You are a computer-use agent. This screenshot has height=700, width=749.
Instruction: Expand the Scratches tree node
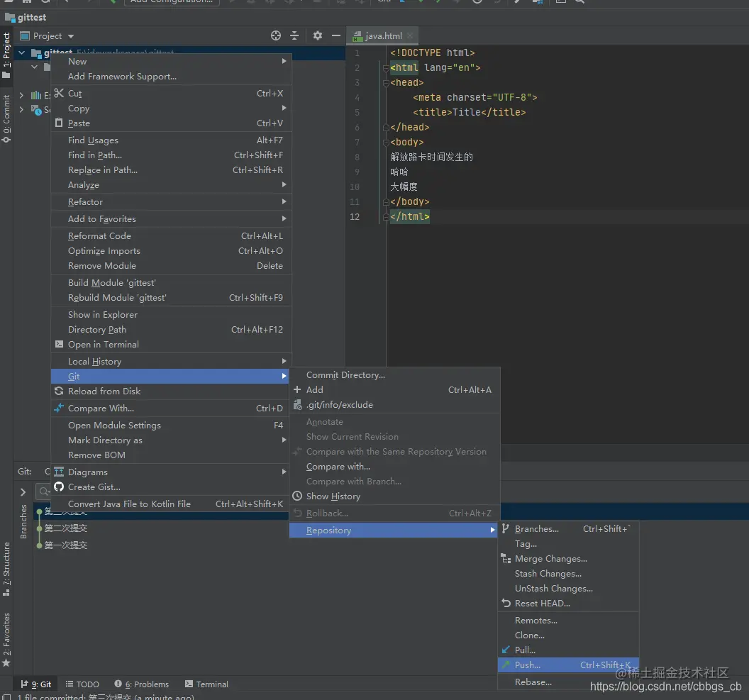click(x=21, y=109)
